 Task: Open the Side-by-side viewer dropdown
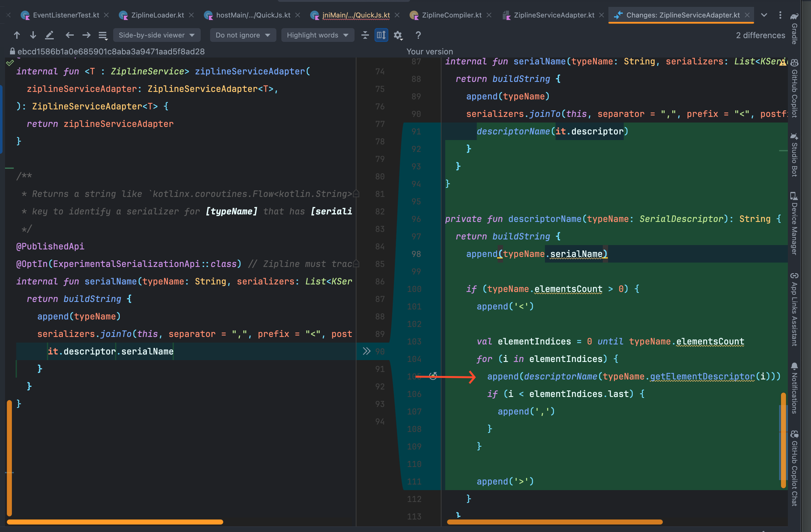[157, 35]
